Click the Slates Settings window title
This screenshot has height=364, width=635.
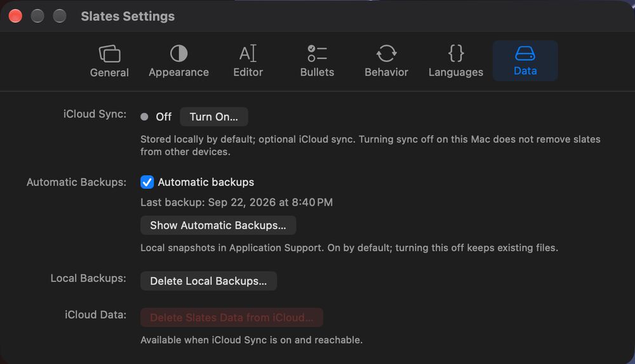tap(128, 16)
